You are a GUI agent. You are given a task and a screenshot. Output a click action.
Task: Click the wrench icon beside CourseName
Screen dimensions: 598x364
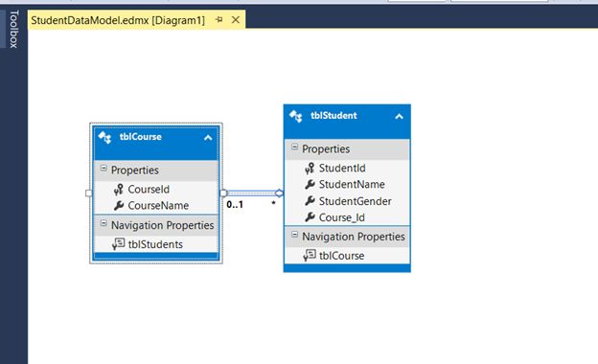point(119,205)
